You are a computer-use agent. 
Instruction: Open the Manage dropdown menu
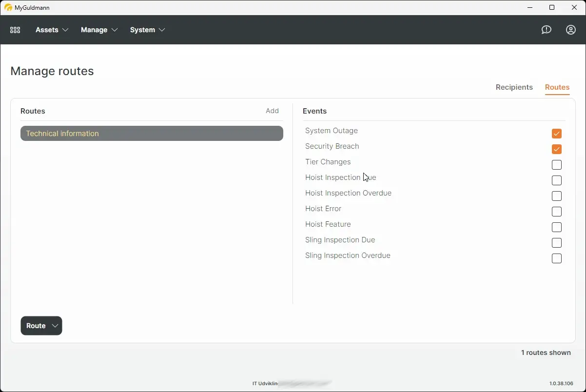(99, 30)
